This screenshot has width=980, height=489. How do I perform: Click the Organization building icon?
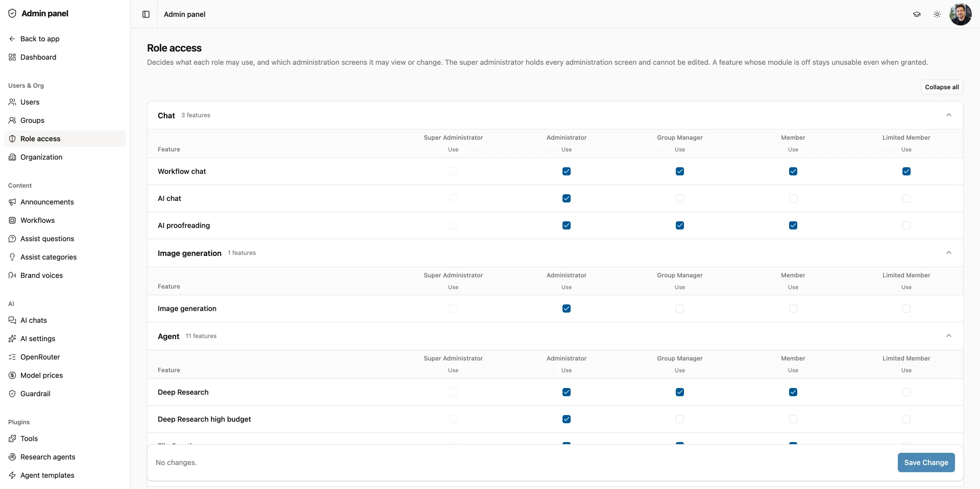pos(12,157)
